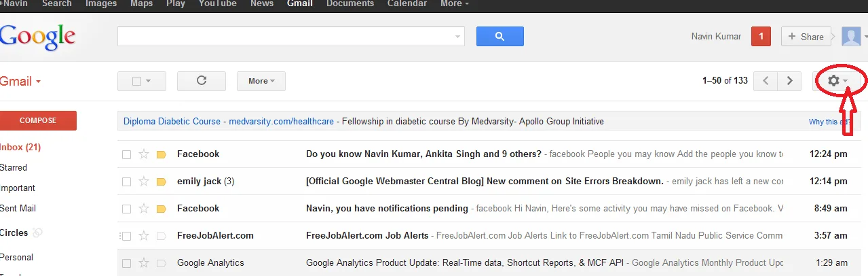Click the 1–50 of 133 message count

pos(725,81)
